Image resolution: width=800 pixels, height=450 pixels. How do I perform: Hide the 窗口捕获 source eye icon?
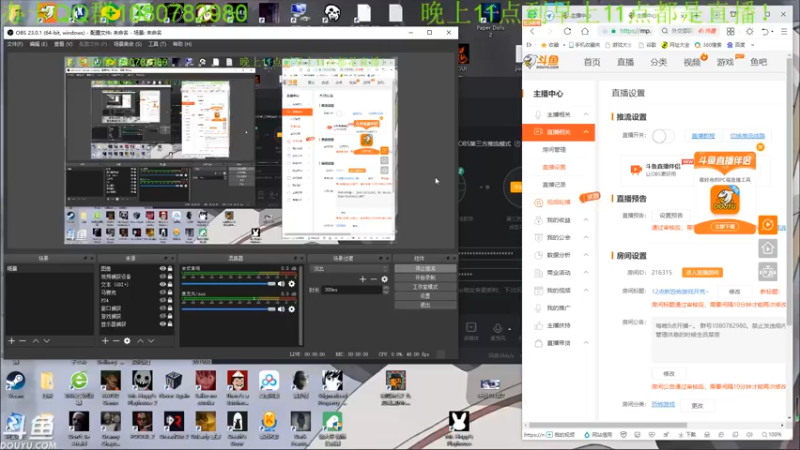click(163, 308)
